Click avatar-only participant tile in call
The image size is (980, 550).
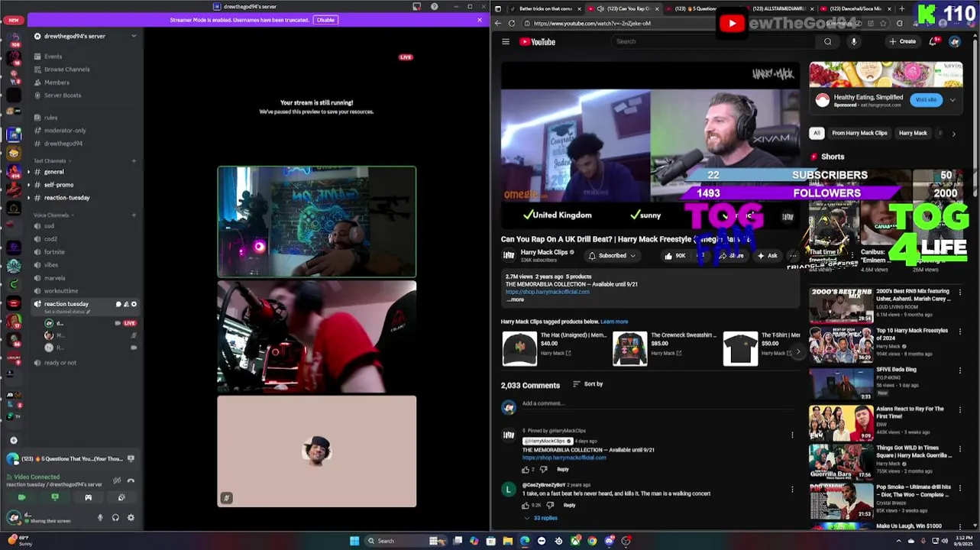click(x=317, y=451)
